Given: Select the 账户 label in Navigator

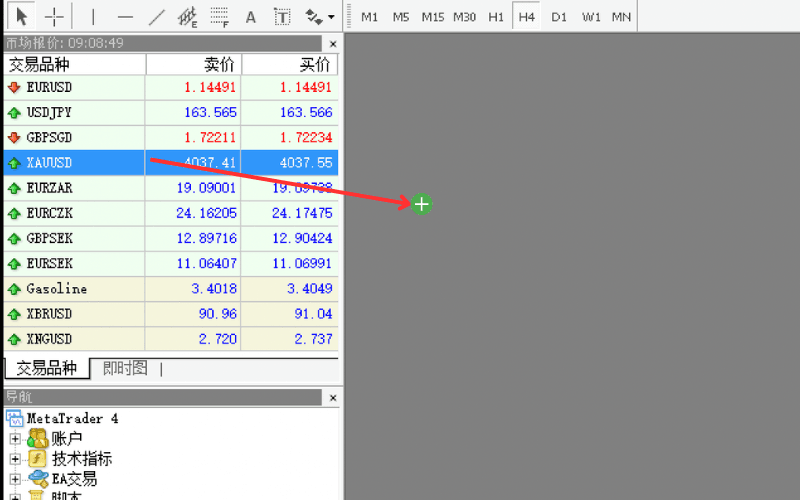Looking at the screenshot, I should coord(67,439).
